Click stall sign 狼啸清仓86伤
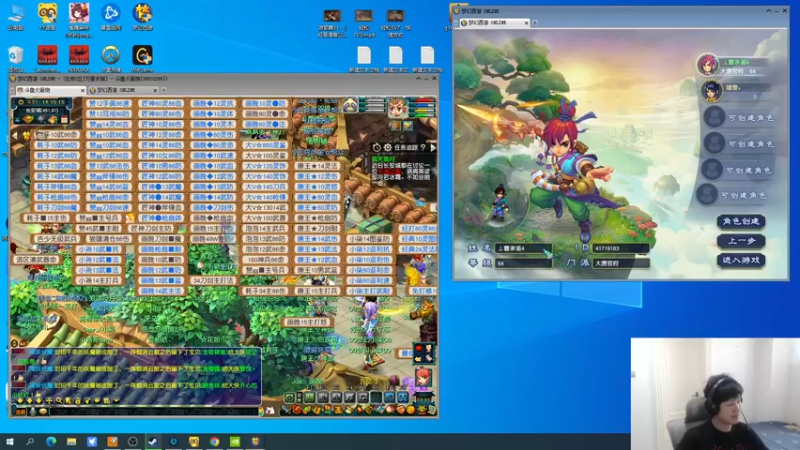Viewport: 800px width, 450px height. (109, 239)
